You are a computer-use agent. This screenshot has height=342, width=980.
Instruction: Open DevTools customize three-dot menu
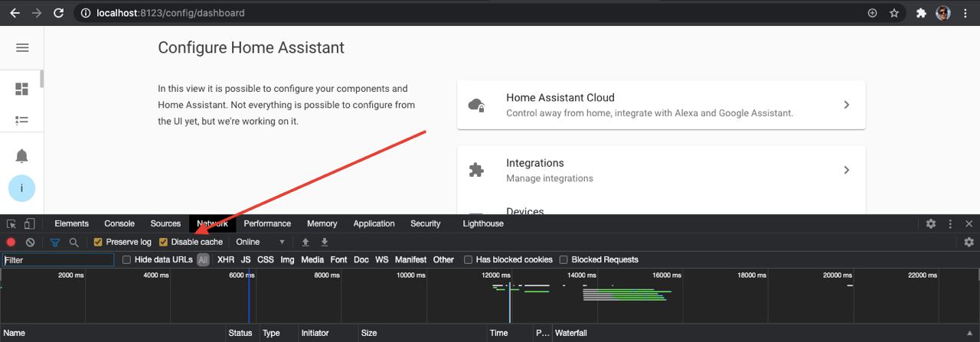(x=950, y=223)
